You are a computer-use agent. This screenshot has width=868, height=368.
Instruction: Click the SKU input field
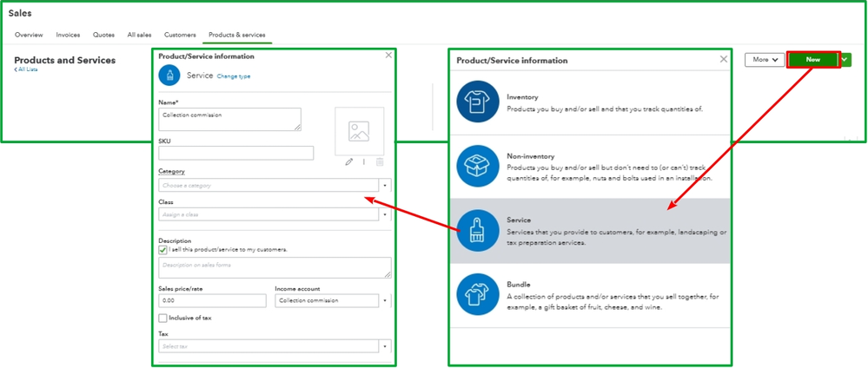(x=235, y=154)
